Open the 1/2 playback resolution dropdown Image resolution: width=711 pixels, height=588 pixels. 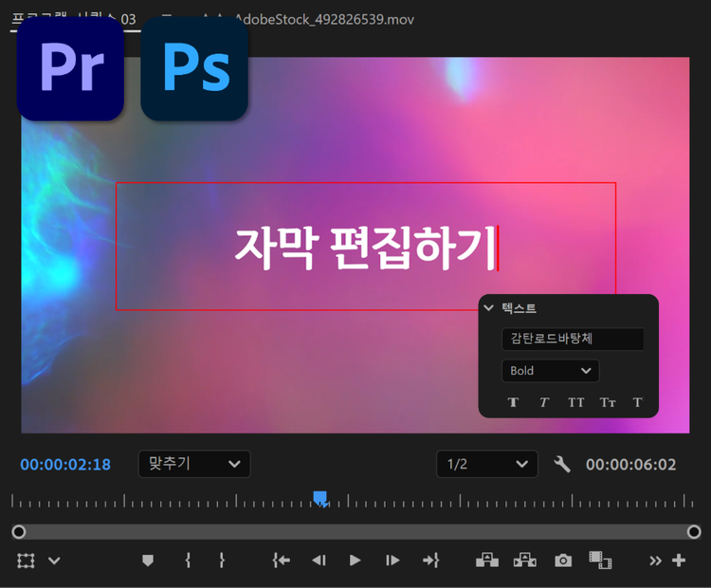[487, 464]
